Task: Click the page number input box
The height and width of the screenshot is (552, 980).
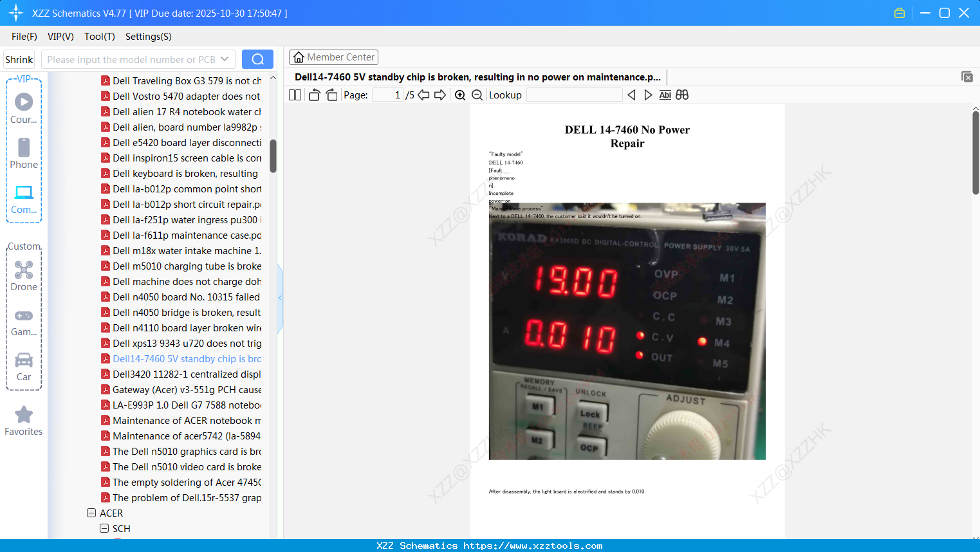Action: click(389, 95)
